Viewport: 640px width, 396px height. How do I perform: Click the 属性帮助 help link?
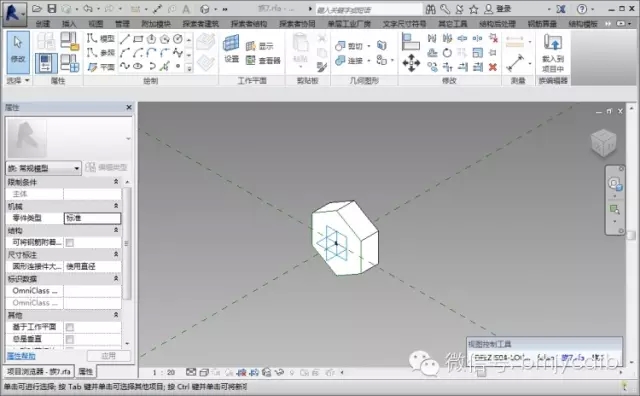21,356
